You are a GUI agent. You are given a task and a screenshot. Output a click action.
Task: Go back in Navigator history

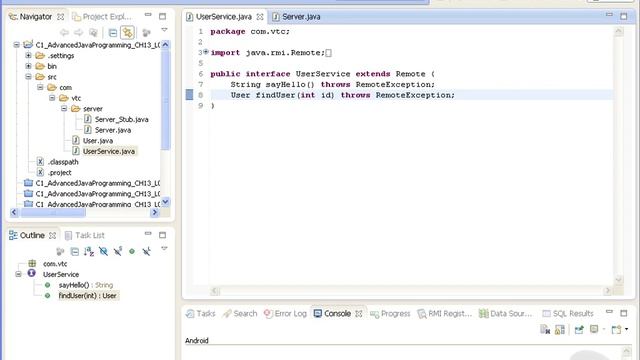click(64, 32)
